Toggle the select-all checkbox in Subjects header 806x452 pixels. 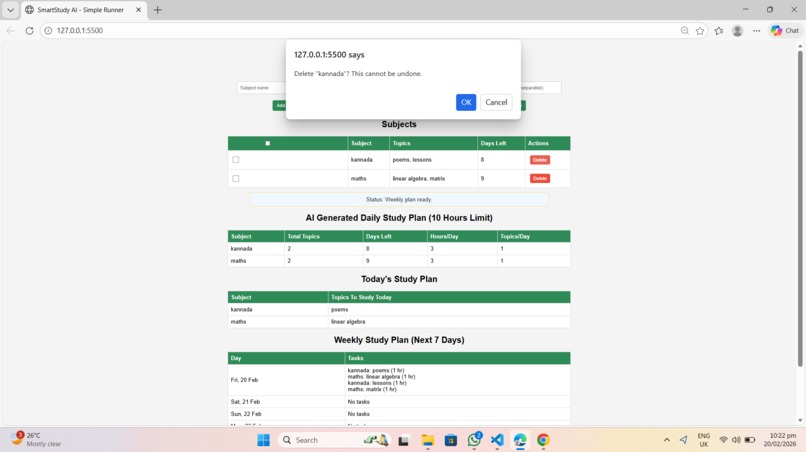[x=267, y=143]
